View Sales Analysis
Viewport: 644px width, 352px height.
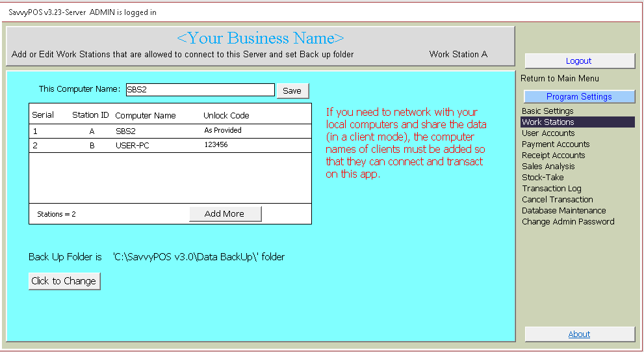548,167
